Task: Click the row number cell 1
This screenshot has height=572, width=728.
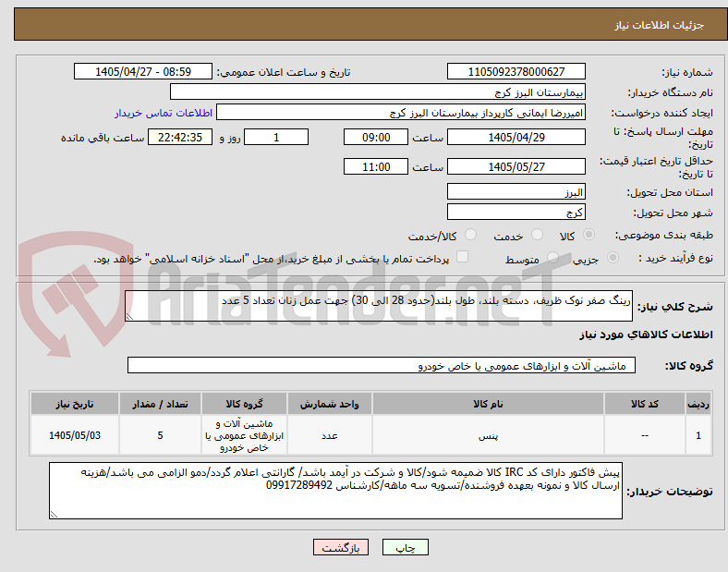Action: coord(698,435)
